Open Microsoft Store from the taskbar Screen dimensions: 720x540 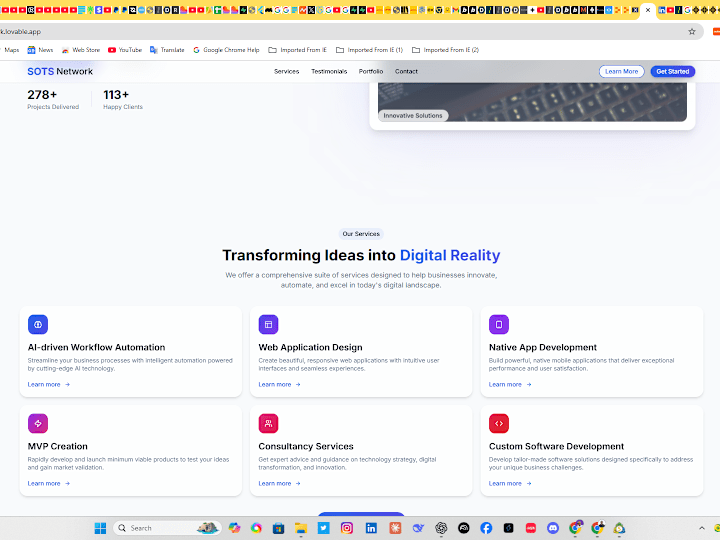point(278,528)
